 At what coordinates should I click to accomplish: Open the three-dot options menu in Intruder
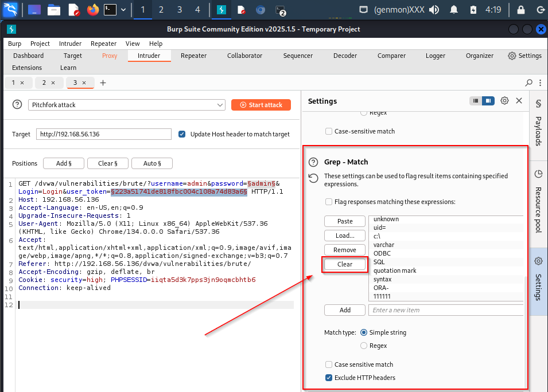click(x=541, y=83)
